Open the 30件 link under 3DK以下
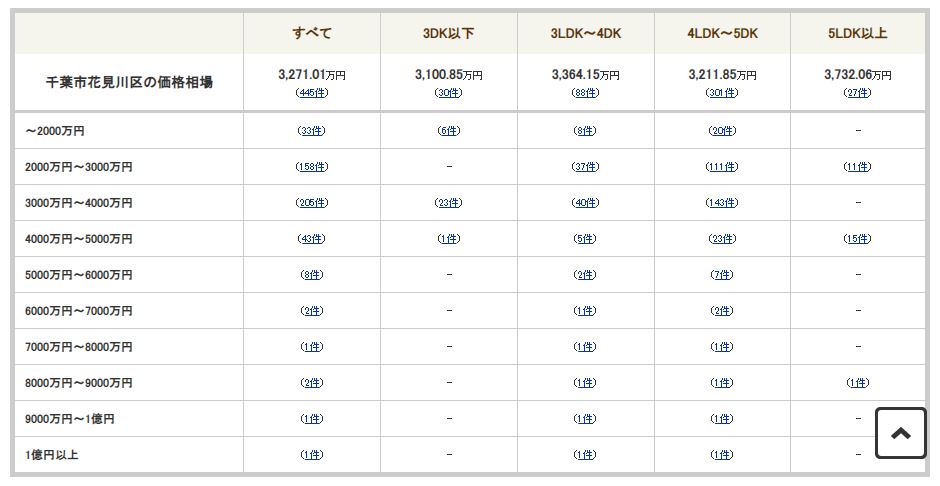 click(448, 93)
